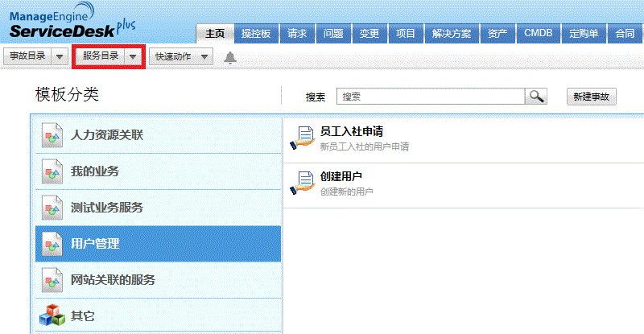The image size is (644, 334).
Task: Open the 合同 tab
Action: pyautogui.click(x=625, y=34)
